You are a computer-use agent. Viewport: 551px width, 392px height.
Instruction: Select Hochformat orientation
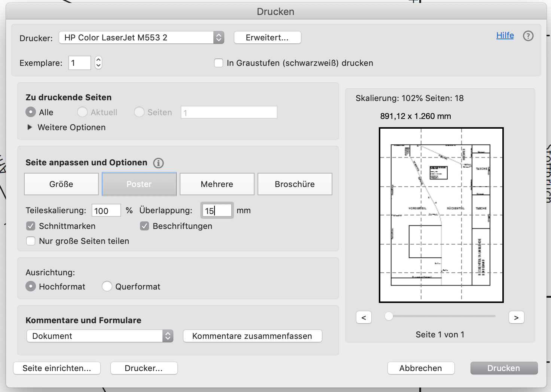(31, 287)
